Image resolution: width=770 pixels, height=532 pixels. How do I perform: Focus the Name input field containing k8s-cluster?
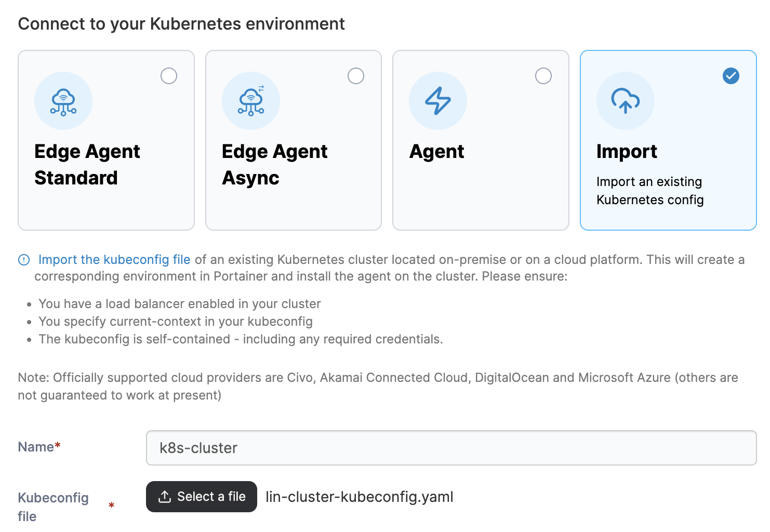click(451, 448)
